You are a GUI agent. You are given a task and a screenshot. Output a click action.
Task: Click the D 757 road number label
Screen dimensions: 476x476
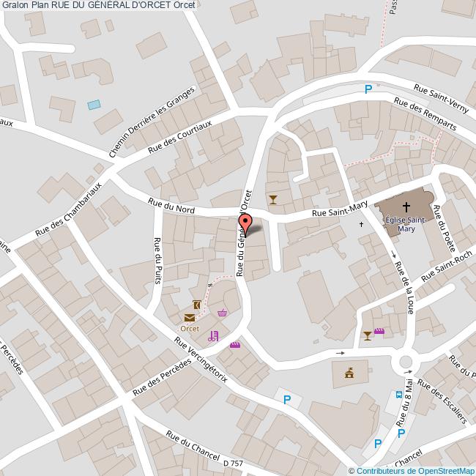233,463
